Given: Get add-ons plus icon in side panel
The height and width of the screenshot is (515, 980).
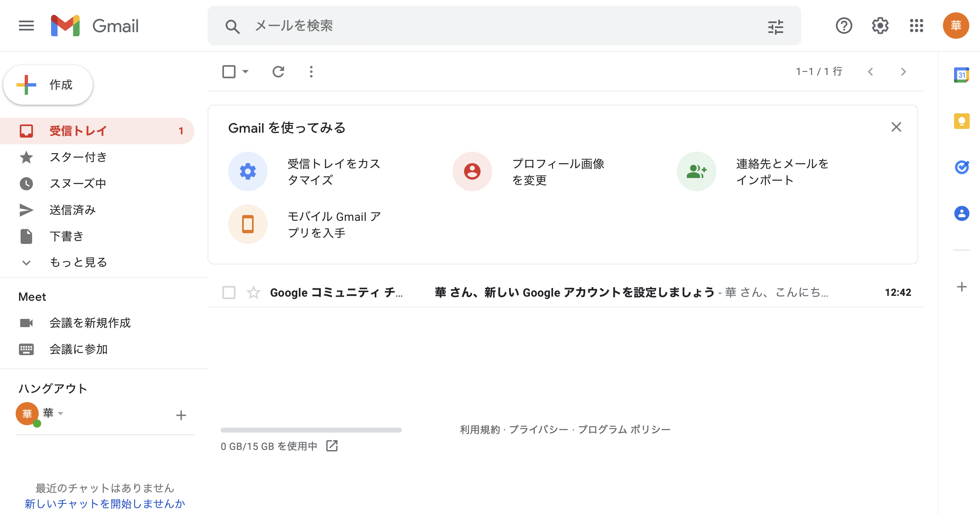Looking at the screenshot, I should [x=961, y=287].
